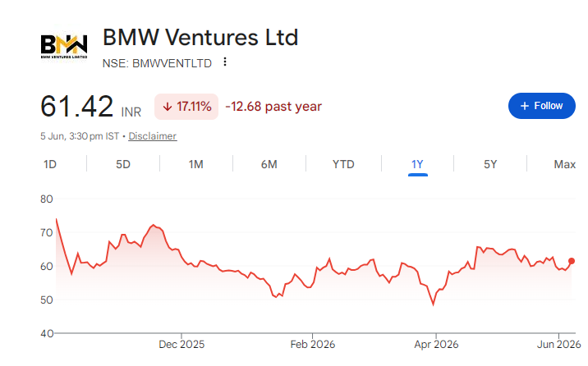Switch chart to 5Y range
The height and width of the screenshot is (366, 588).
click(490, 164)
